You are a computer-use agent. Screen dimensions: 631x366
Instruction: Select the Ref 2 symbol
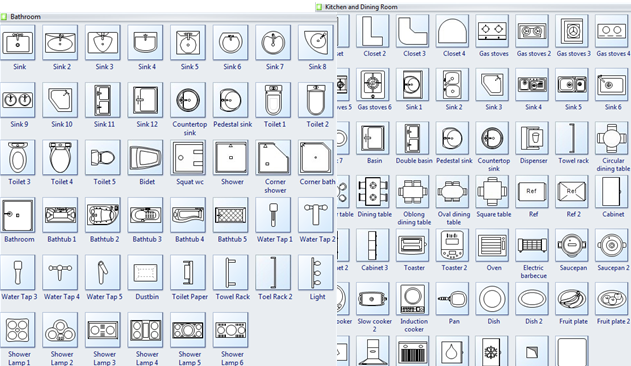(x=572, y=192)
